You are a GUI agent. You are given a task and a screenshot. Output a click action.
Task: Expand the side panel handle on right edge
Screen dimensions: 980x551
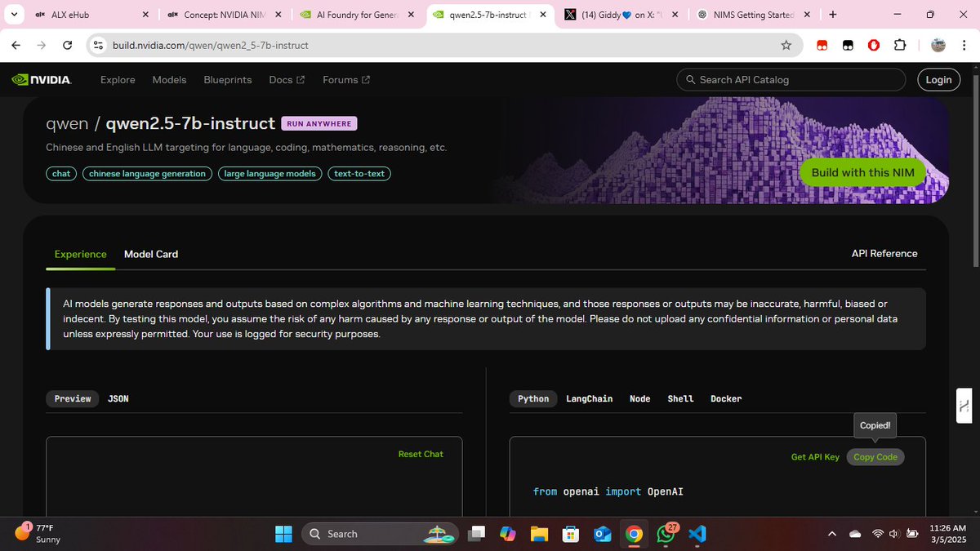pyautogui.click(x=964, y=406)
